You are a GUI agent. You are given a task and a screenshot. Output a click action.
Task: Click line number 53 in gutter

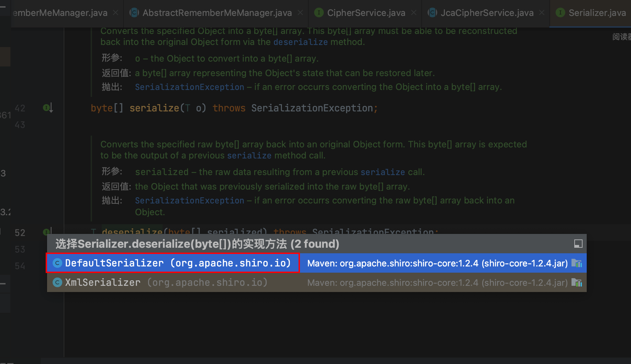coord(20,249)
